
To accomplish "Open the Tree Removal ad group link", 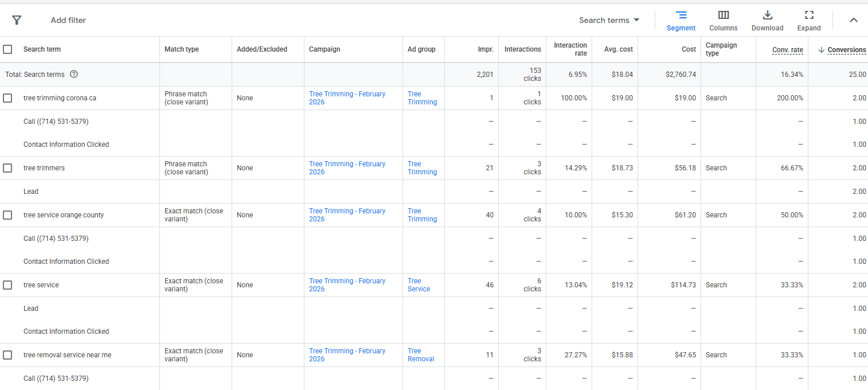I will 421,355.
